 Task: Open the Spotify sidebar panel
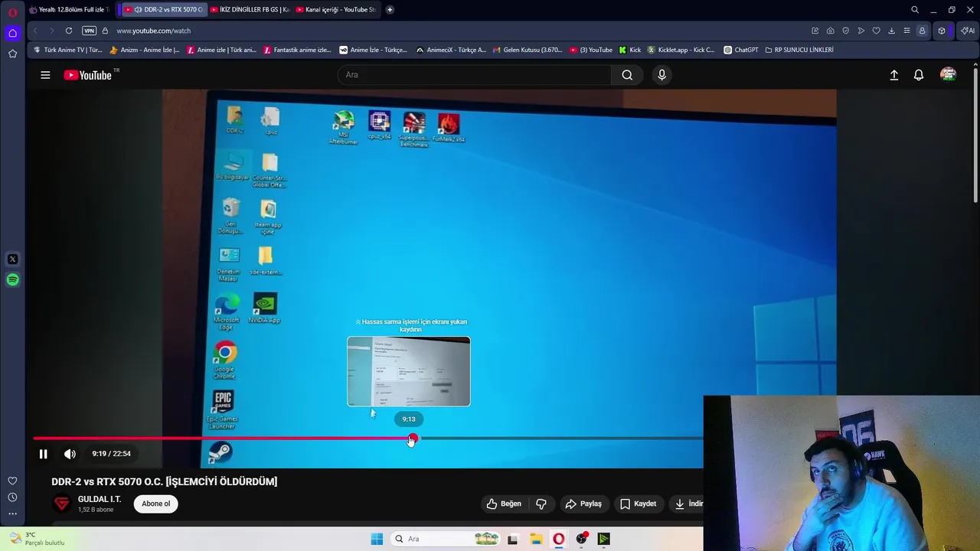click(12, 280)
